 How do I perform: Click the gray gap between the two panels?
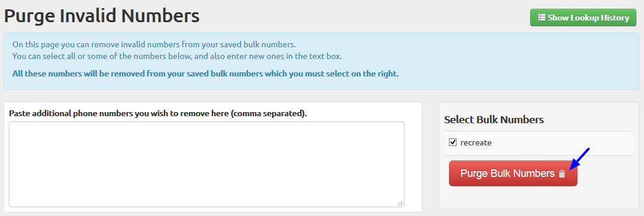point(430,156)
